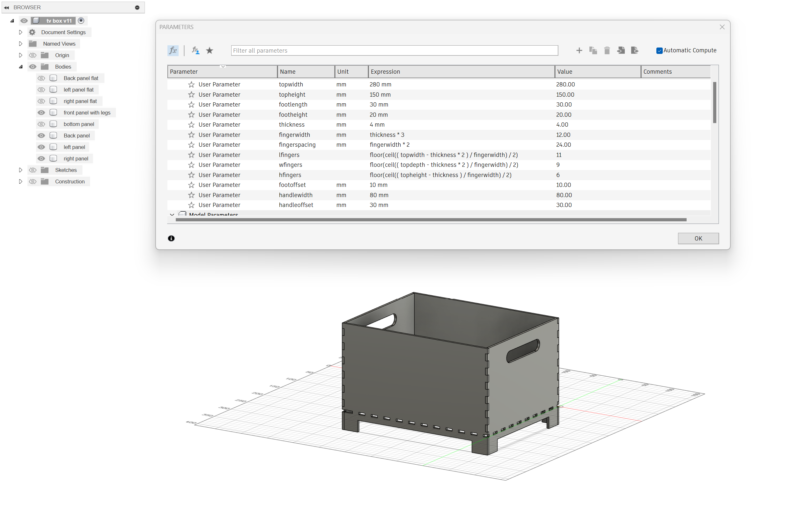
Task: Click the import parameters icon
Action: [x=621, y=50]
